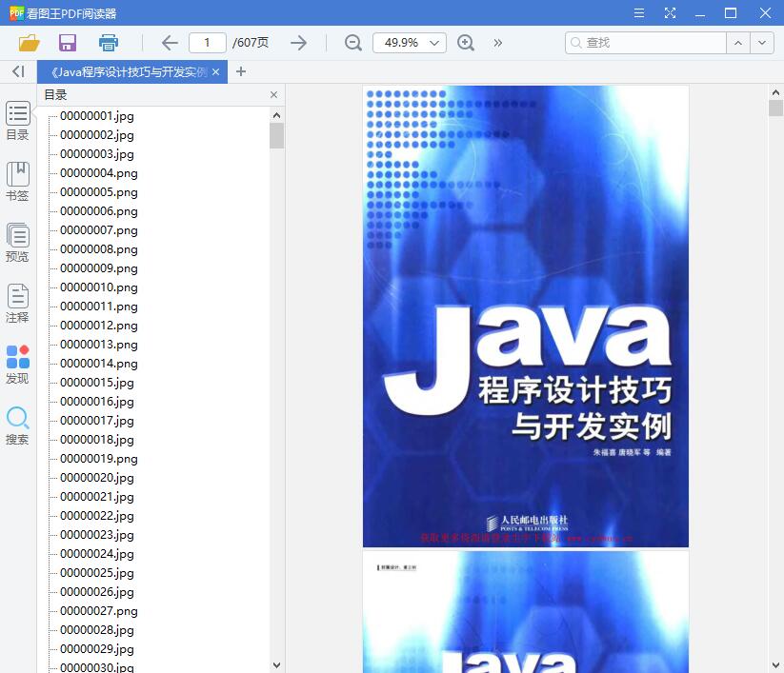
Task: Select outline entry 00000003.jpg
Action: tap(97, 154)
